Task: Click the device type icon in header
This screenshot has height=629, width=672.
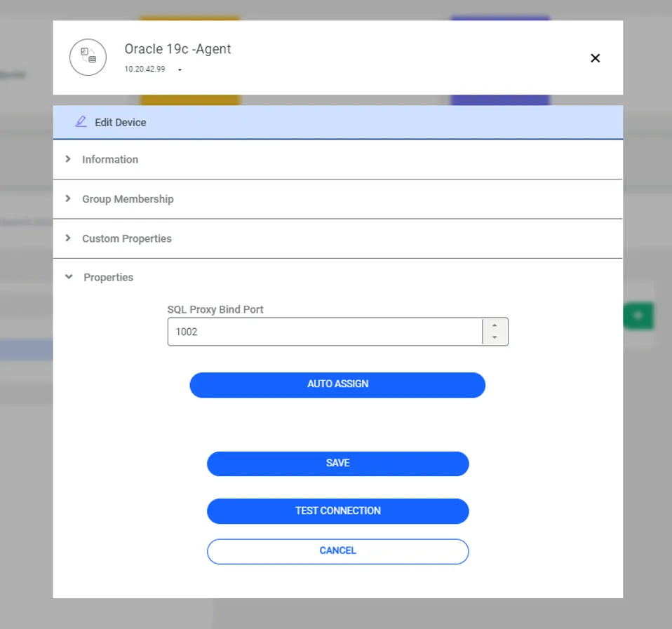Action: click(88, 58)
